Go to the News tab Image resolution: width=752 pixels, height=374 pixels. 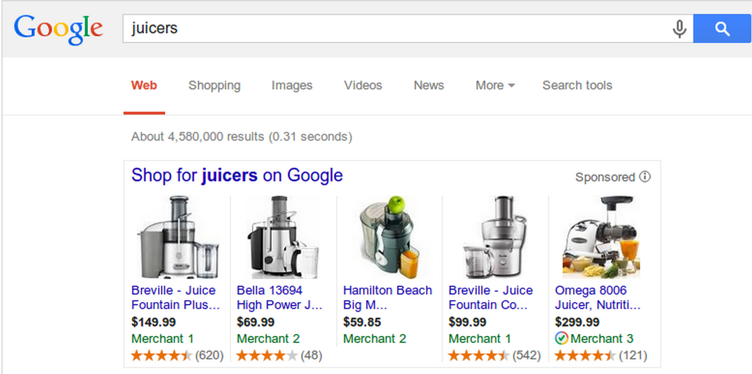point(429,85)
